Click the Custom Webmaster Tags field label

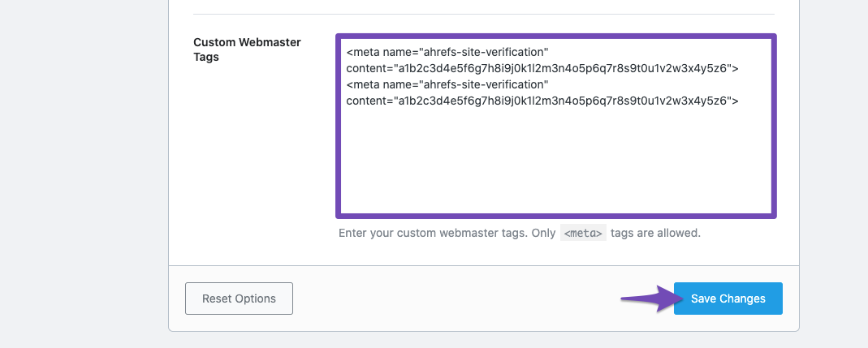247,49
